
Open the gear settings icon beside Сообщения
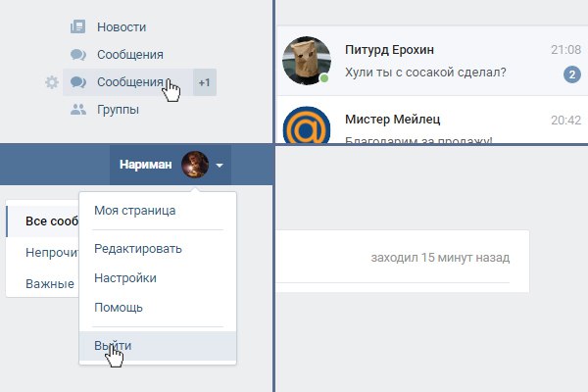pos(52,82)
